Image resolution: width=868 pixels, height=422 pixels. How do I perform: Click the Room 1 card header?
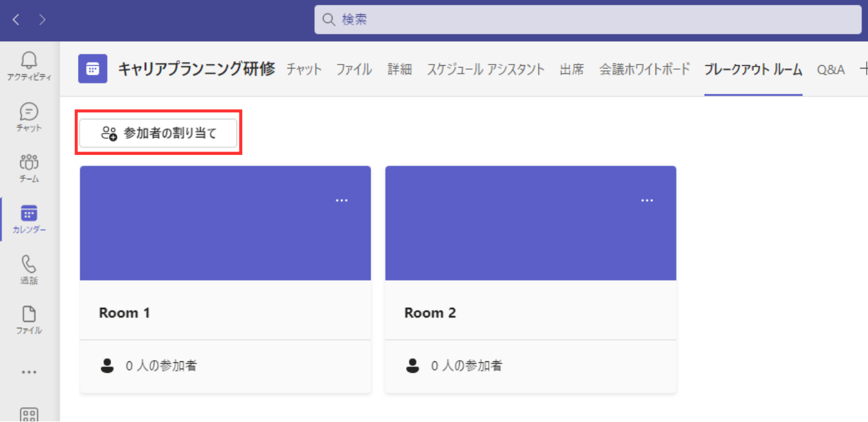coord(225,223)
